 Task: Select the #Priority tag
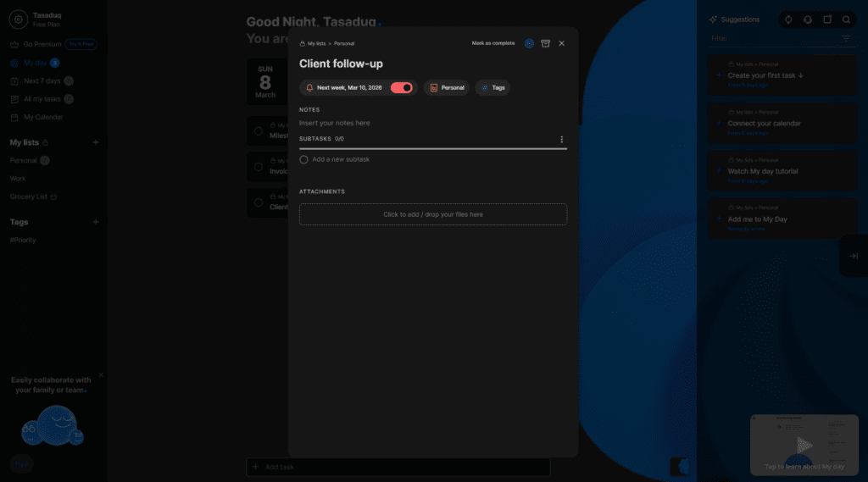(x=23, y=241)
